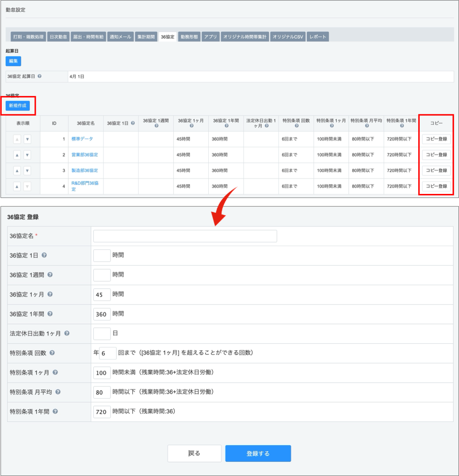The image size is (459, 476).
Task: Click help icon beside 特別条項 回数 form label
Action: tap(52, 353)
